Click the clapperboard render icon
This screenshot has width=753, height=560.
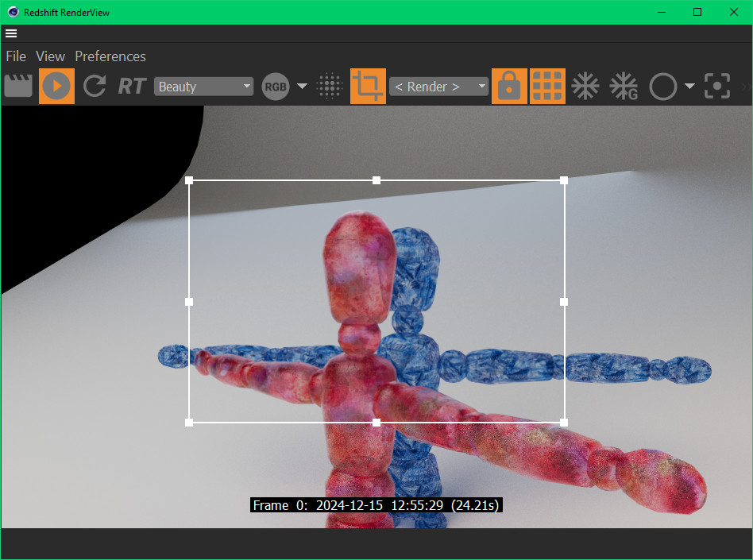coord(18,86)
